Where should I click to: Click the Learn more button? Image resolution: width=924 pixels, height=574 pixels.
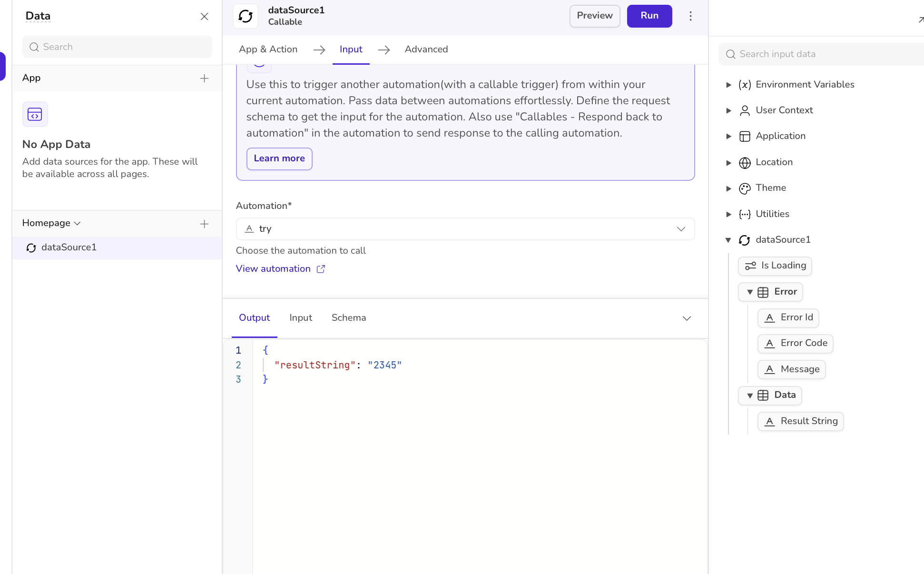pos(279,158)
